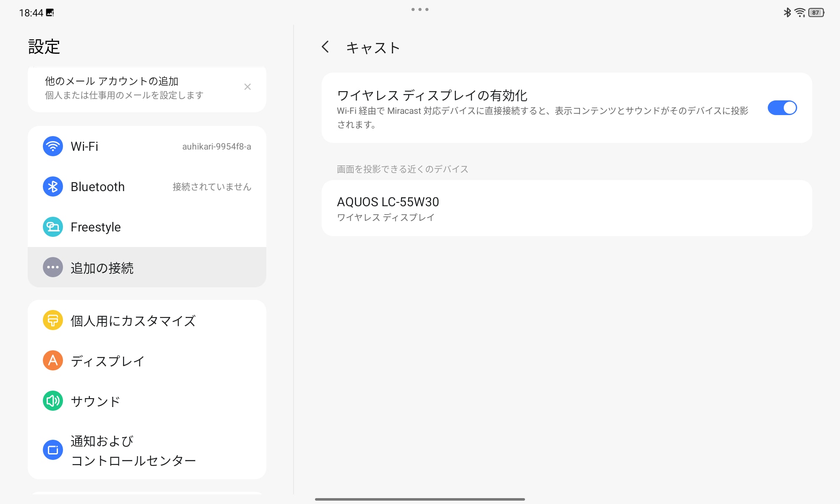Tap the back arrow next to キャスト
This screenshot has height=504, width=840.
click(x=325, y=47)
